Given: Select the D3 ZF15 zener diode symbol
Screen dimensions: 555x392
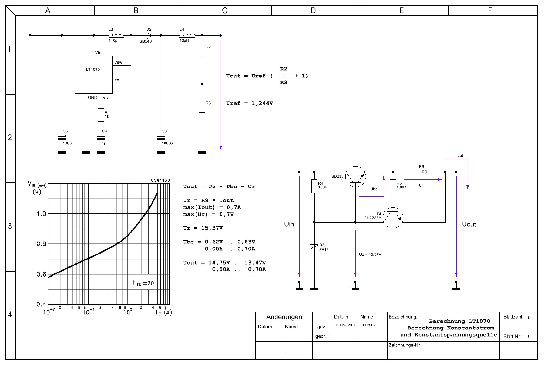Looking at the screenshot, I should click(x=314, y=247).
